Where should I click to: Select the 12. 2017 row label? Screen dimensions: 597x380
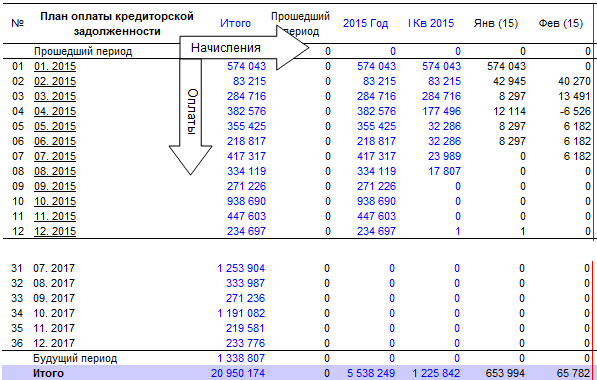54,343
